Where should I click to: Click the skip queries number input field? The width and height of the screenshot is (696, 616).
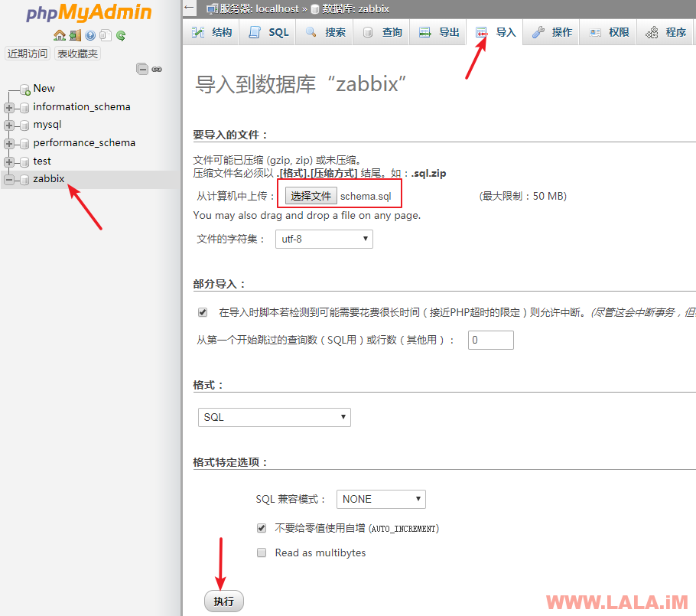point(490,340)
